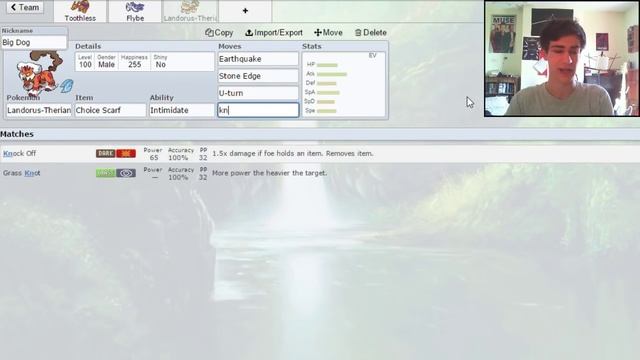Edit the Big Dog nickname field
The height and width of the screenshot is (360, 640).
[x=34, y=42]
